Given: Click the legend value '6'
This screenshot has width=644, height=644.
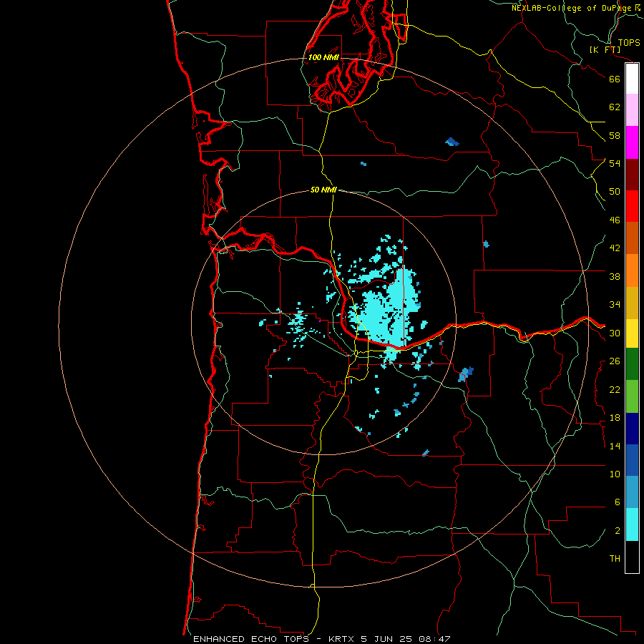Looking at the screenshot, I should 617,502.
